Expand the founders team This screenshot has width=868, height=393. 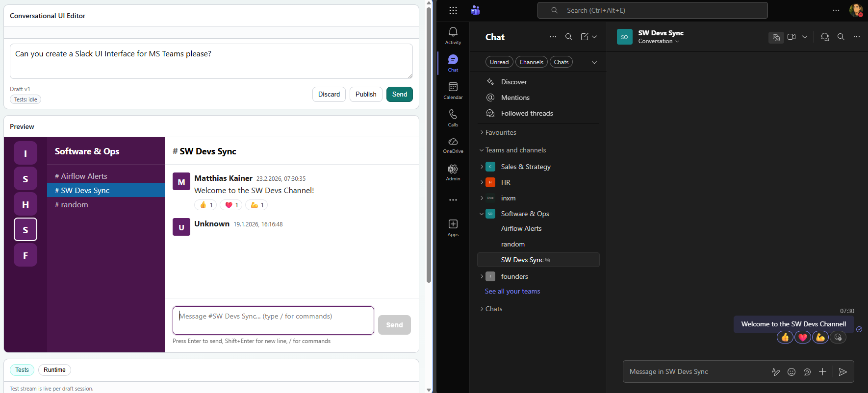tap(482, 276)
